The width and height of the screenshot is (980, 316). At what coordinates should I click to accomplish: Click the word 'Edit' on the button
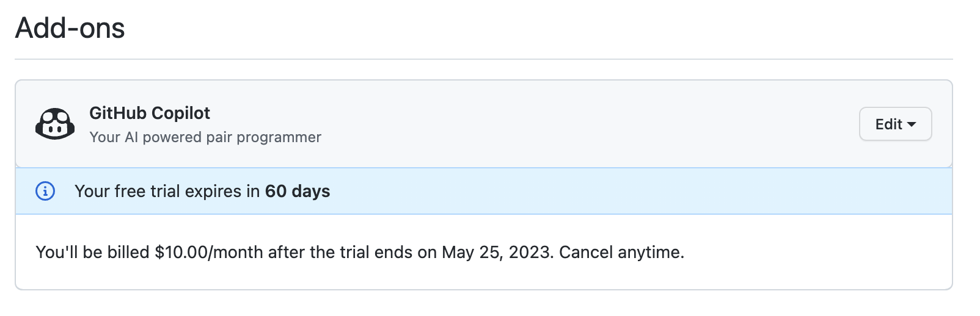[x=888, y=124]
